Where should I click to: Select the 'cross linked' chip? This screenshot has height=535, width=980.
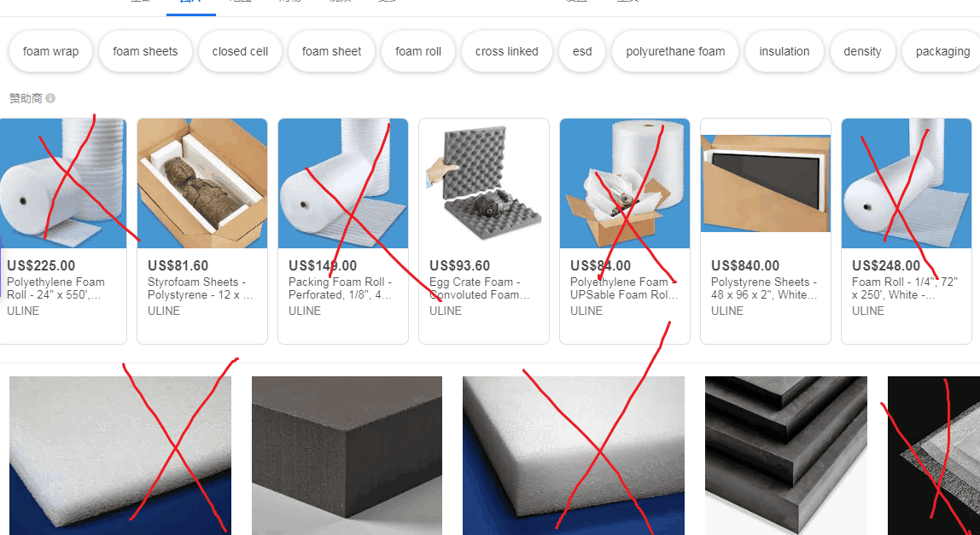pos(506,51)
